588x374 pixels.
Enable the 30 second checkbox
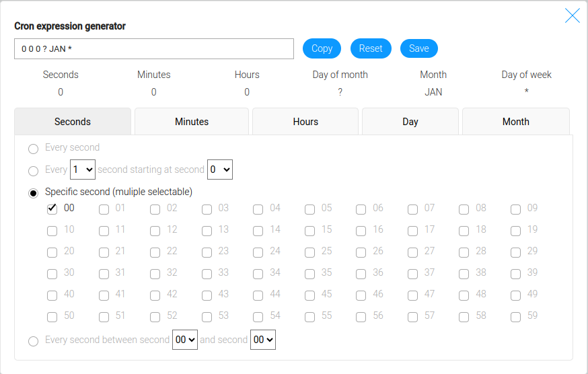(52, 274)
